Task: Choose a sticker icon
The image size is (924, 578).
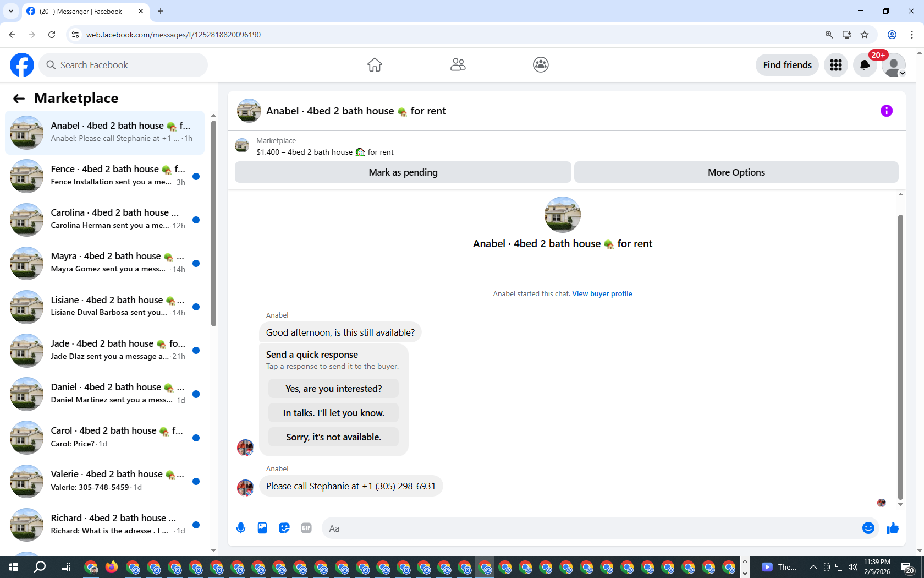Action: 284,528
